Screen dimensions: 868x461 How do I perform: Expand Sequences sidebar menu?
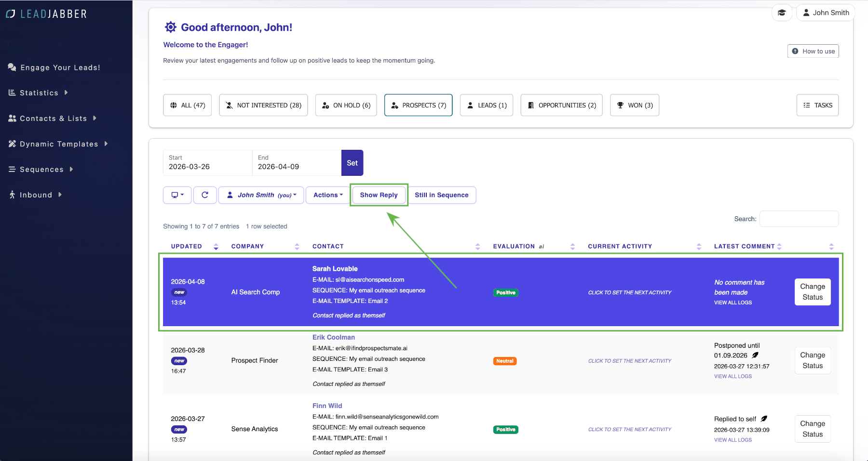point(41,170)
